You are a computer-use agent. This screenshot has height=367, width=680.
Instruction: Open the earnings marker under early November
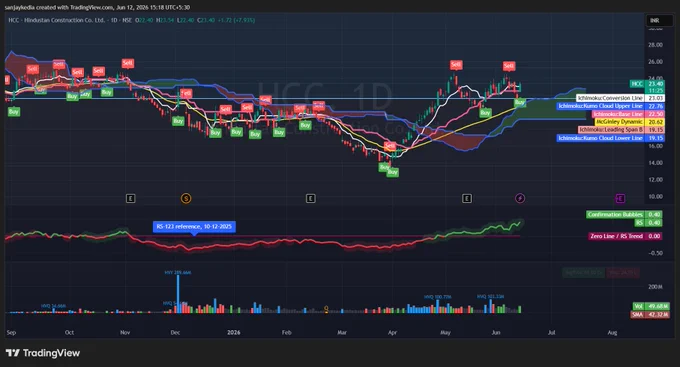pos(130,198)
